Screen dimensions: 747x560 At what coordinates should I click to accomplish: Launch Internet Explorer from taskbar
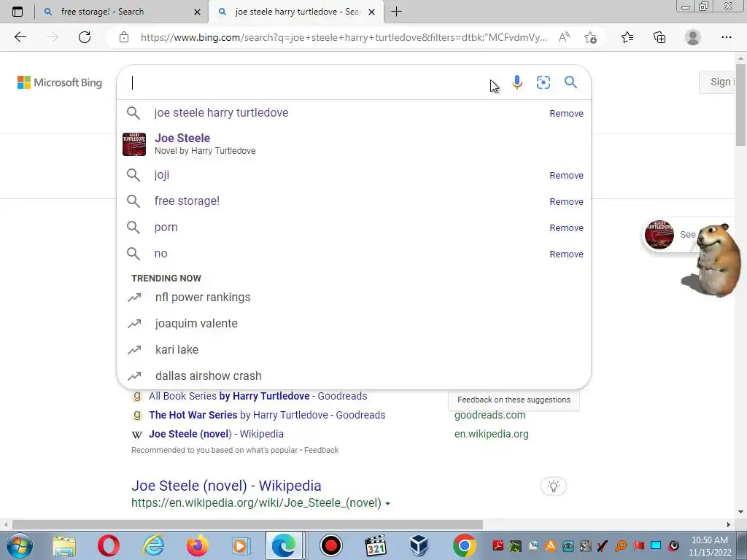click(153, 545)
